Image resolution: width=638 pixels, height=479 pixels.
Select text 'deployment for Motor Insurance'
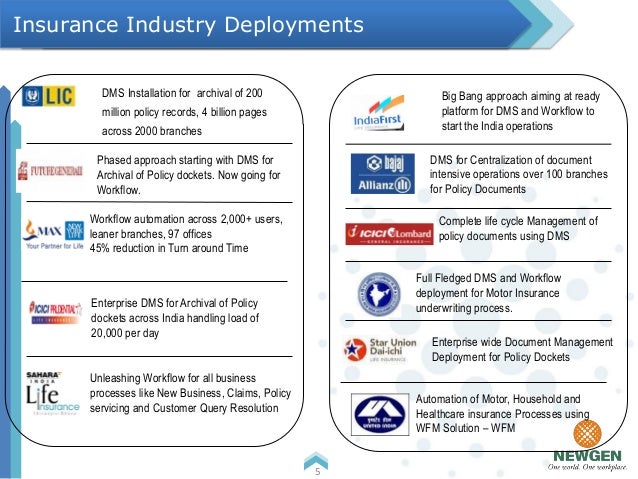[487, 293]
